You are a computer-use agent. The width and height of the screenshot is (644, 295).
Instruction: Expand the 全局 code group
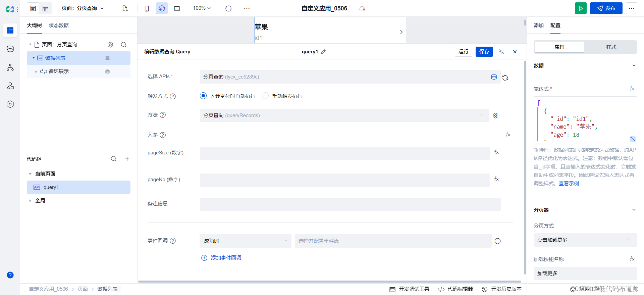(x=30, y=201)
